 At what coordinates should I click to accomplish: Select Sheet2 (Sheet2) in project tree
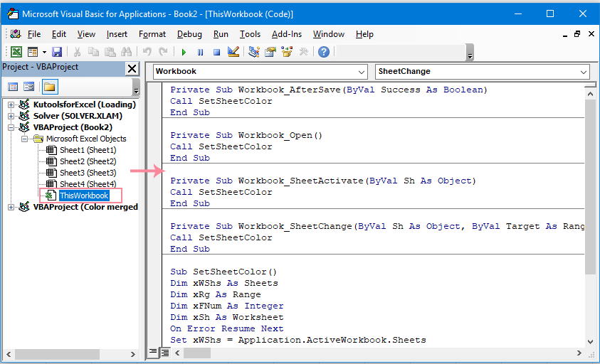tap(88, 161)
